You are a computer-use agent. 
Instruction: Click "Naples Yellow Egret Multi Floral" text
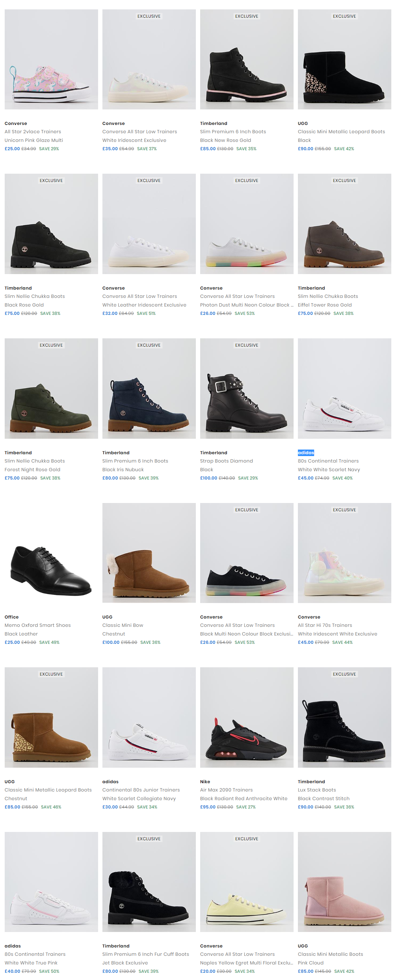pyautogui.click(x=246, y=963)
